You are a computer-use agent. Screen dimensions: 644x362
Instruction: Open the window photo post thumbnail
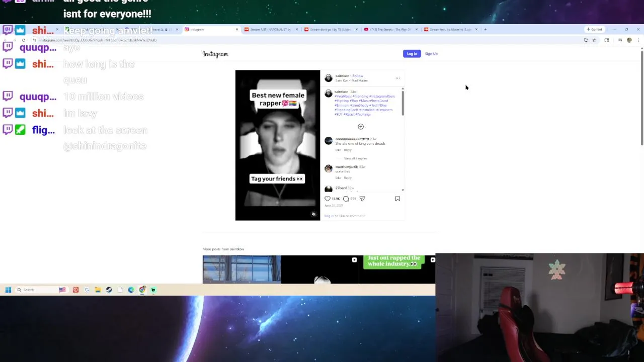(242, 269)
